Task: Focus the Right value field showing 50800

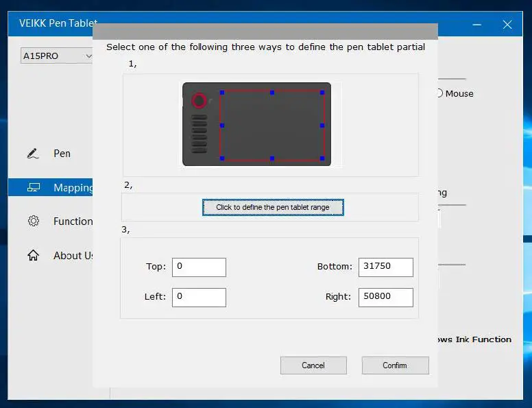Action: pyautogui.click(x=386, y=298)
